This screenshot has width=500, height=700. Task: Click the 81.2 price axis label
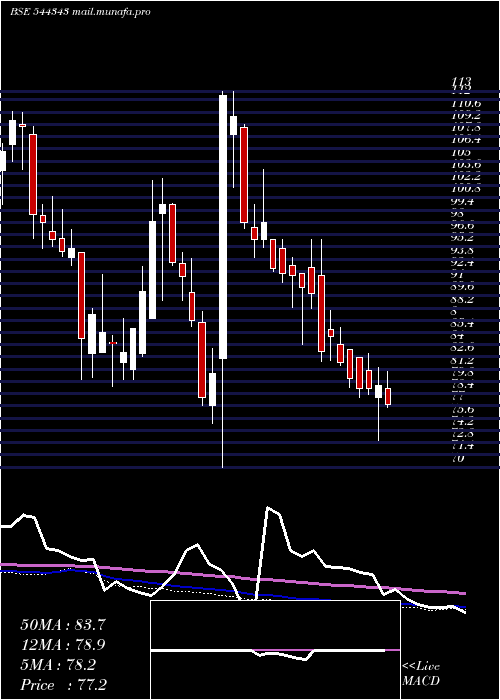[x=464, y=361]
